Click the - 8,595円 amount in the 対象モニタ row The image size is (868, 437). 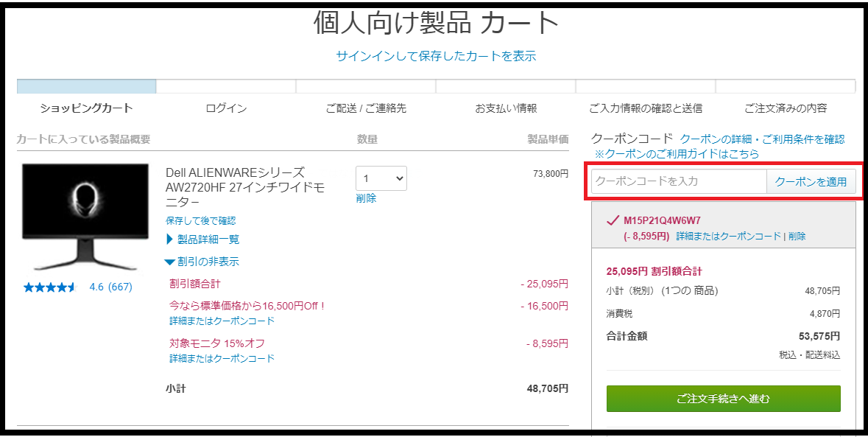[x=547, y=343]
